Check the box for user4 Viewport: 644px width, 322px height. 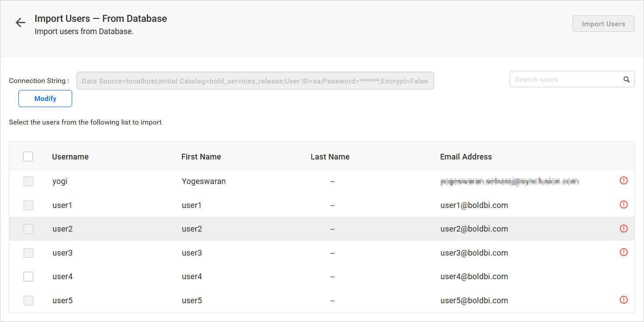pos(28,277)
